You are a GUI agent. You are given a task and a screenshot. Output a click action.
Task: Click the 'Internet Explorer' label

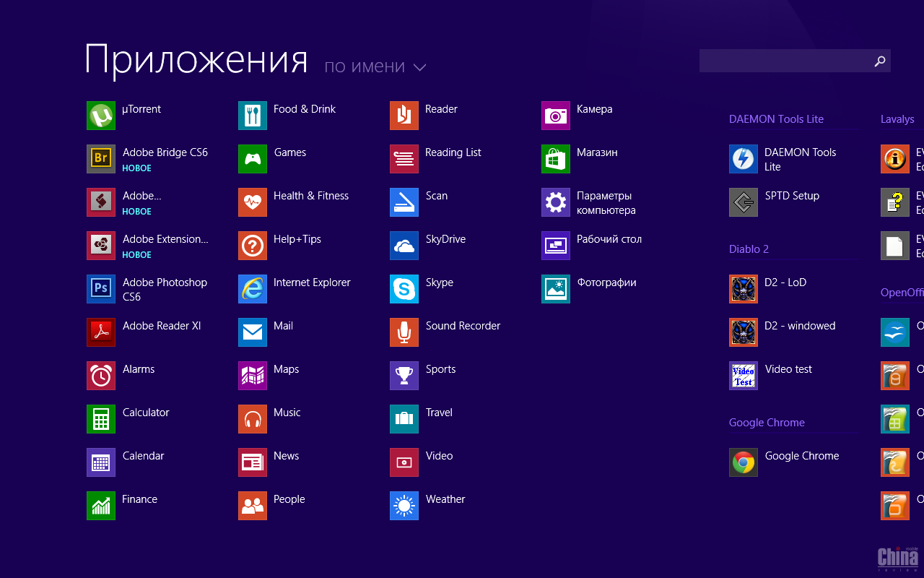point(312,282)
